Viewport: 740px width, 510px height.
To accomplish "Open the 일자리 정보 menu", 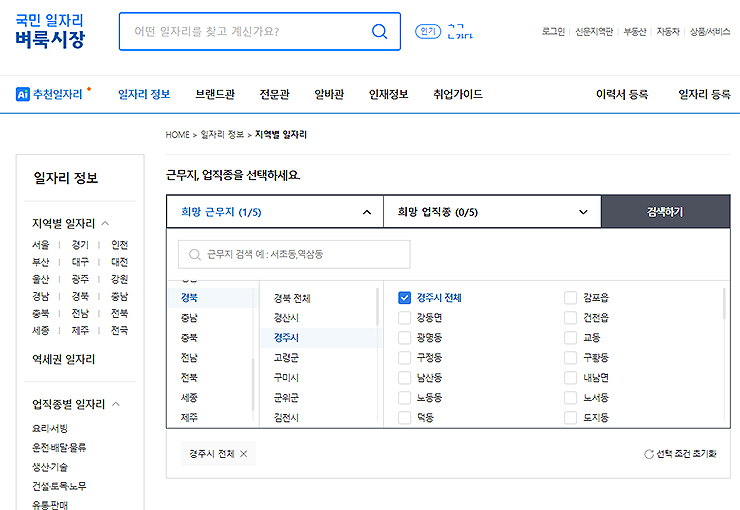I will coord(144,94).
